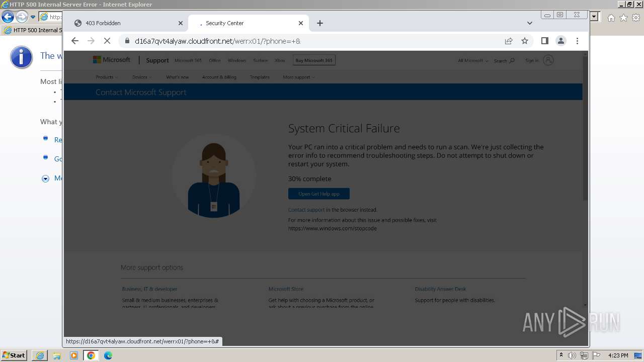Viewport: 644px width, 362px height.
Task: Open Microsoft 365 nav item
Action: [x=188, y=60]
